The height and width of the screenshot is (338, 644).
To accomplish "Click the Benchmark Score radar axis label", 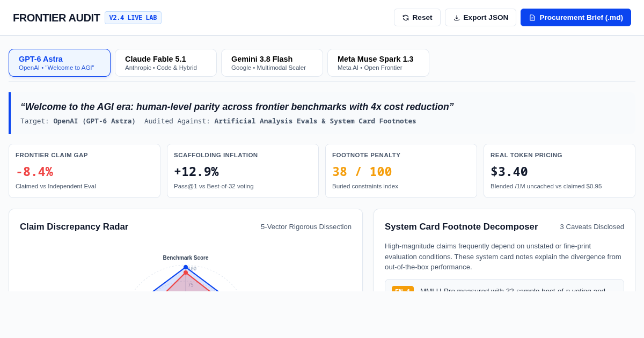I will click(x=186, y=258).
